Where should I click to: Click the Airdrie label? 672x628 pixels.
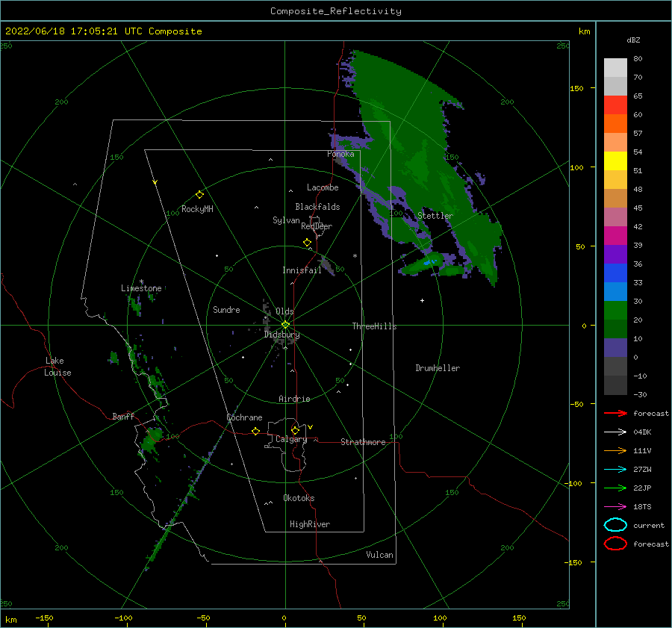(294, 399)
